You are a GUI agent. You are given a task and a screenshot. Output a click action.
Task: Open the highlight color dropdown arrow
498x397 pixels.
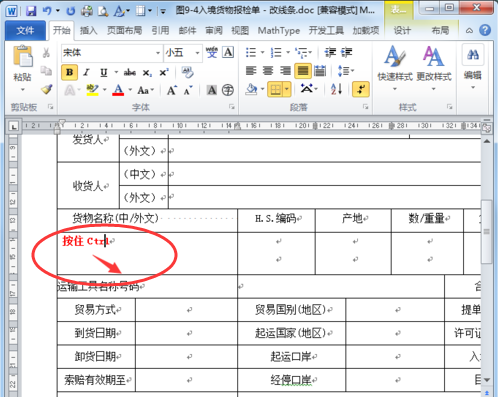coord(105,90)
